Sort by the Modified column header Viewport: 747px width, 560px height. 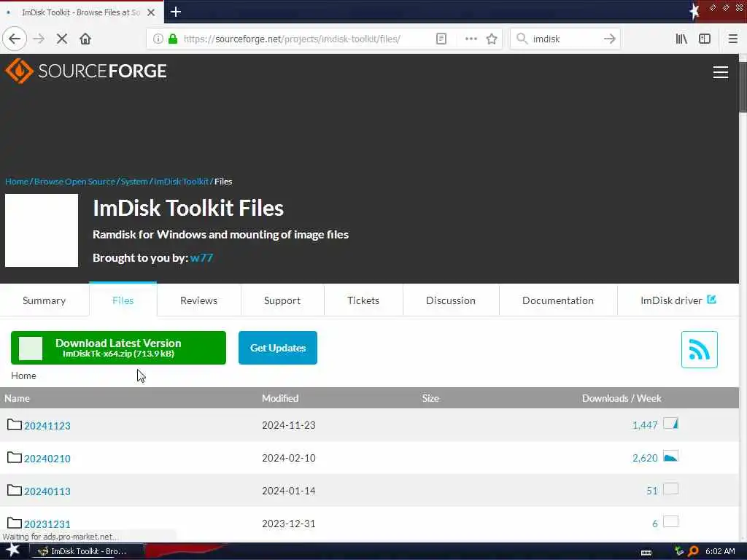click(x=280, y=398)
